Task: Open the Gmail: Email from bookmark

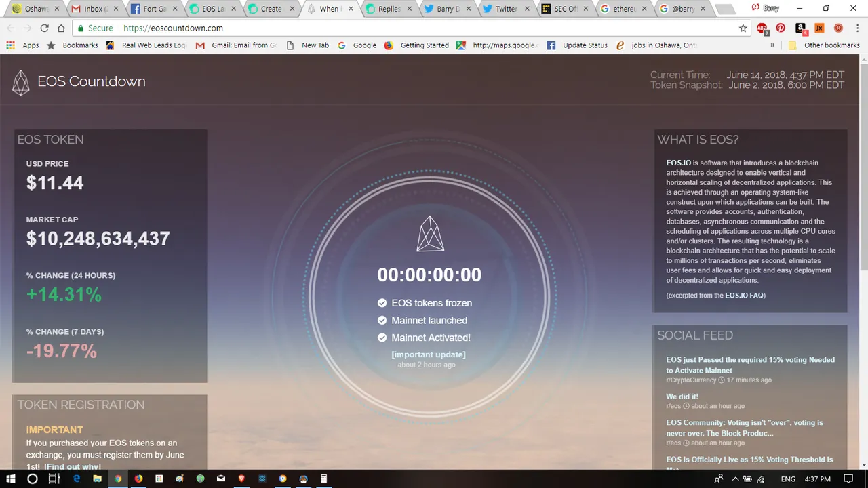Action: click(x=237, y=45)
